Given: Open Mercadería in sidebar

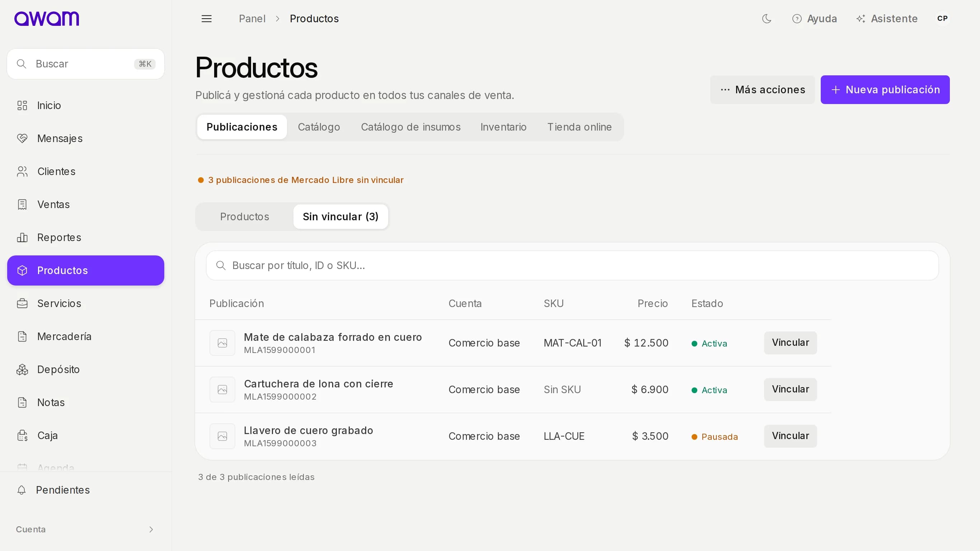Looking at the screenshot, I should coord(86,336).
